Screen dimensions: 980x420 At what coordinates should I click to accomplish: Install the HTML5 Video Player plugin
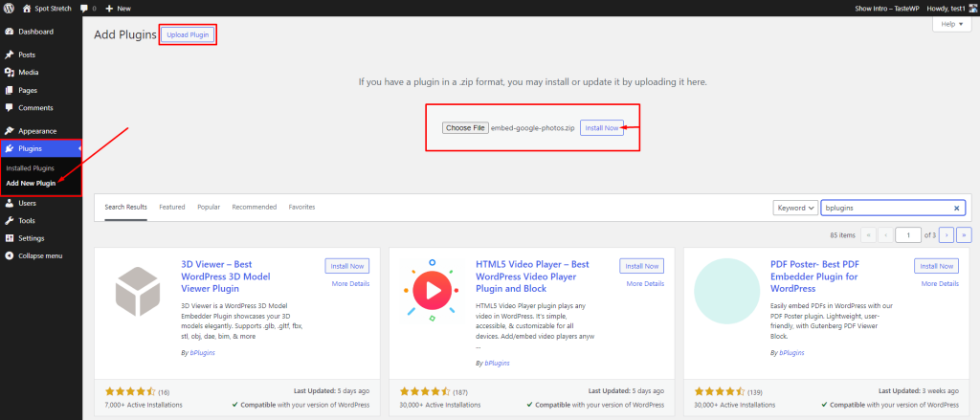(641, 266)
